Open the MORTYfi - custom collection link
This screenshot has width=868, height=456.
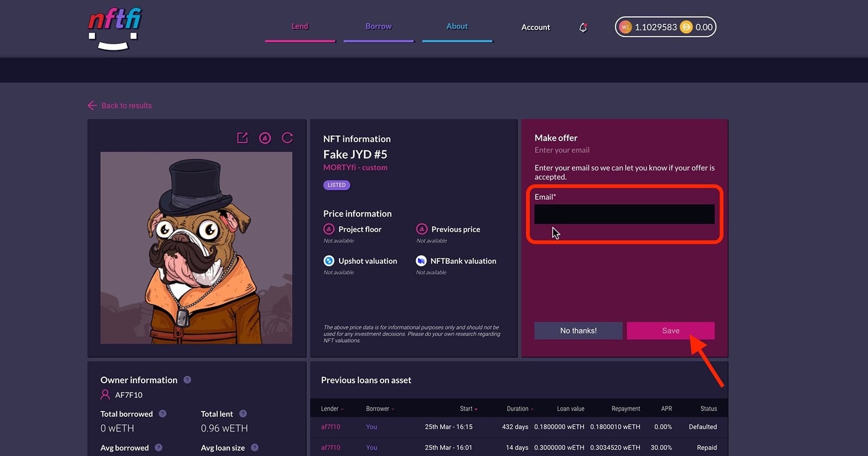click(355, 167)
